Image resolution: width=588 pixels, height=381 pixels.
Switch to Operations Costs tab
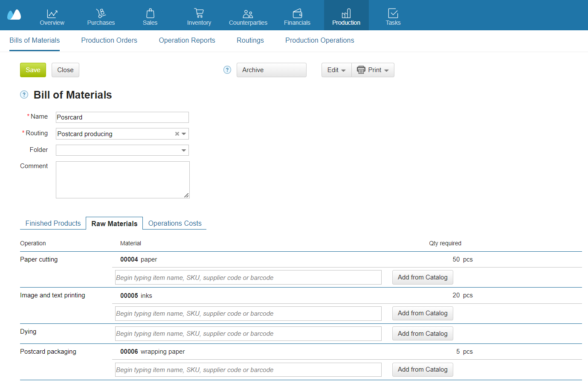(175, 223)
